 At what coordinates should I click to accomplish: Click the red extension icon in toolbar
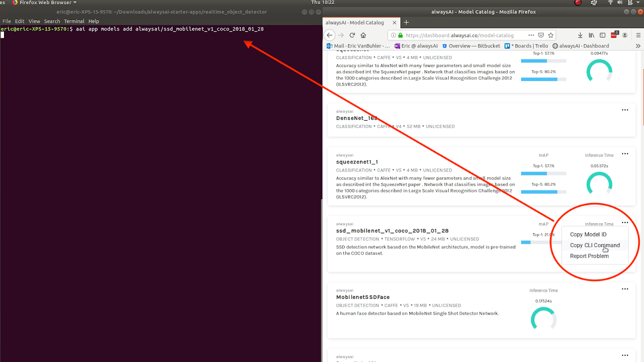pos(614,35)
